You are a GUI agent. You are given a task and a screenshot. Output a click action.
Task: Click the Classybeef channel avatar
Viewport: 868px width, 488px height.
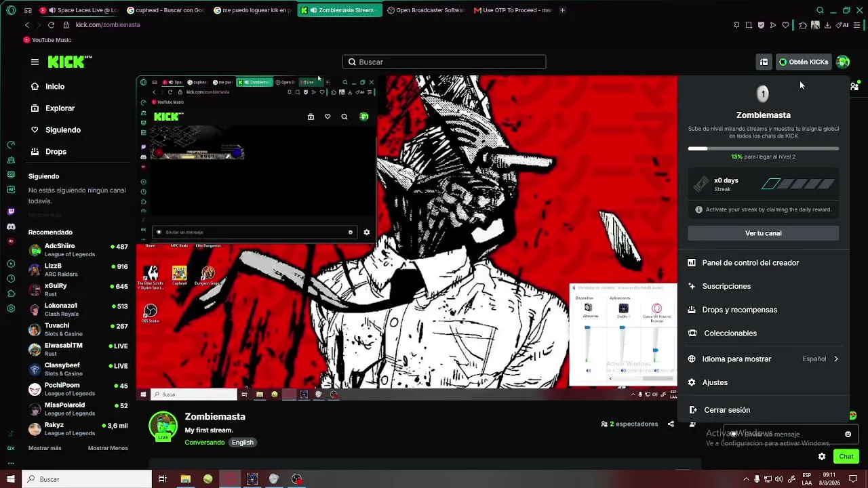pos(35,369)
